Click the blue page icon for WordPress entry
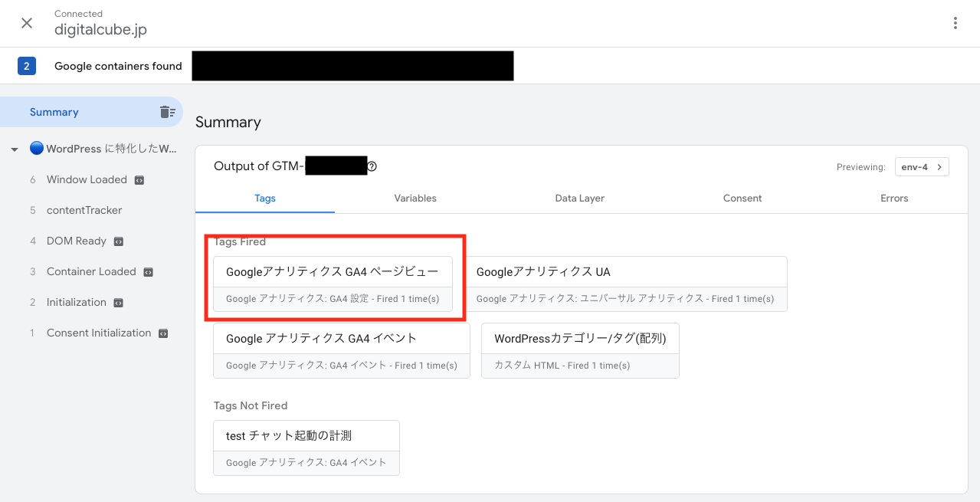Screen dimensions: 980x502 point(36,149)
